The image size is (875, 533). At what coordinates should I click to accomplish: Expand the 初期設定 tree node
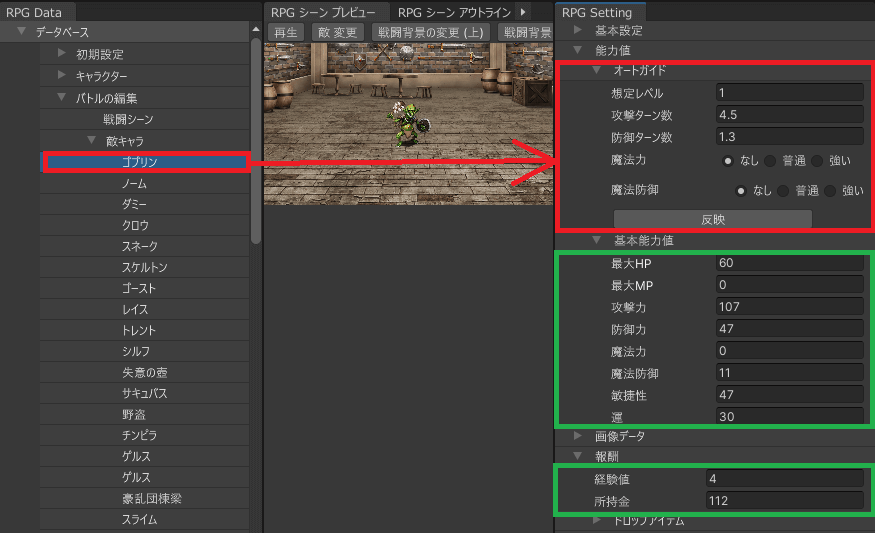tap(62, 54)
